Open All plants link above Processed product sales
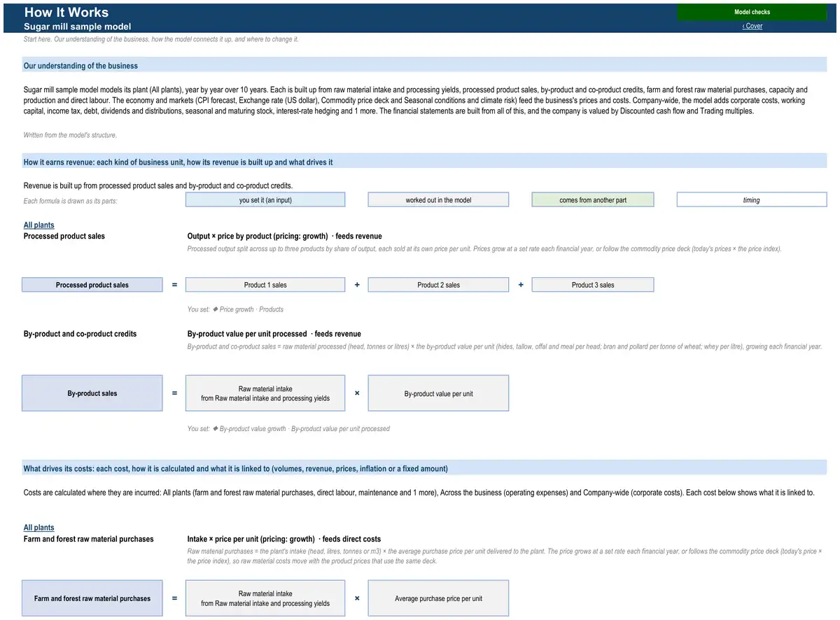Screen dimensions: 840x620 pyautogui.click(x=39, y=225)
